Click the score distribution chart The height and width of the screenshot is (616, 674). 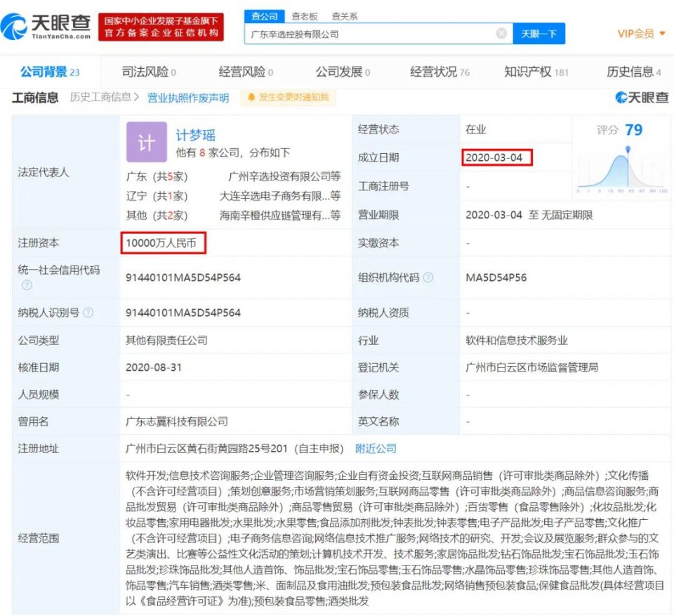(x=622, y=170)
